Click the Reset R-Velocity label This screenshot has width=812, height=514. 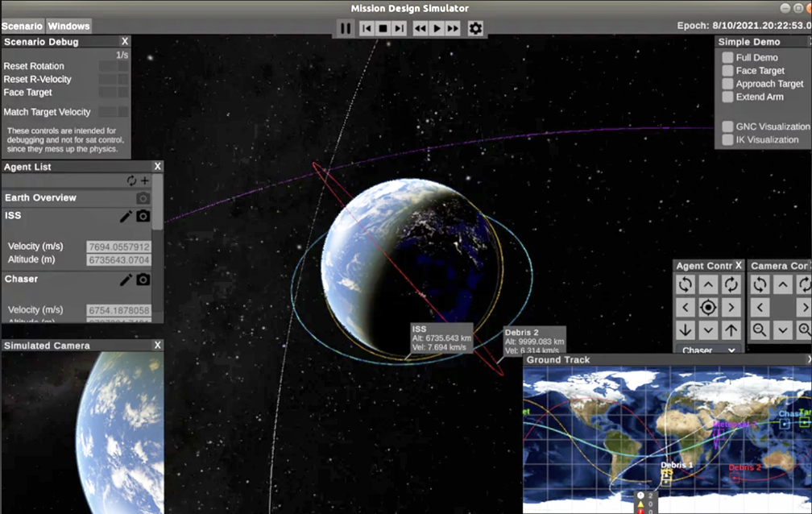[x=37, y=79]
